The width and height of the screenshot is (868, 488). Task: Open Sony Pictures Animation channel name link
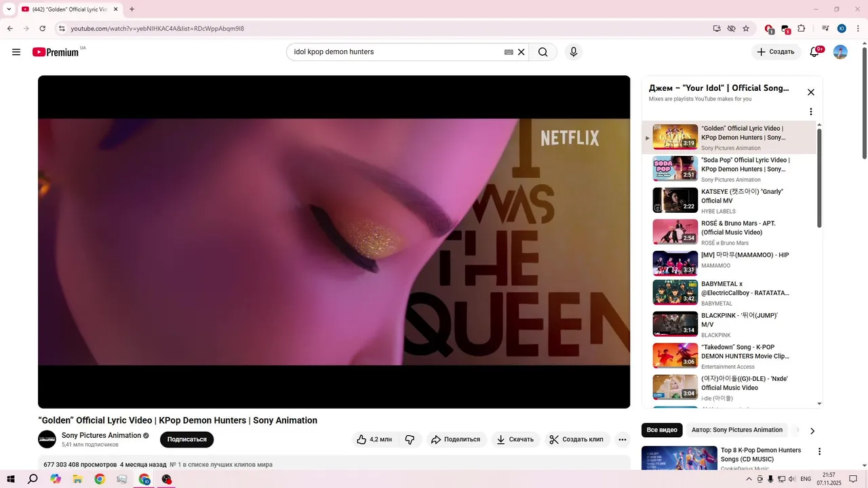(101, 435)
